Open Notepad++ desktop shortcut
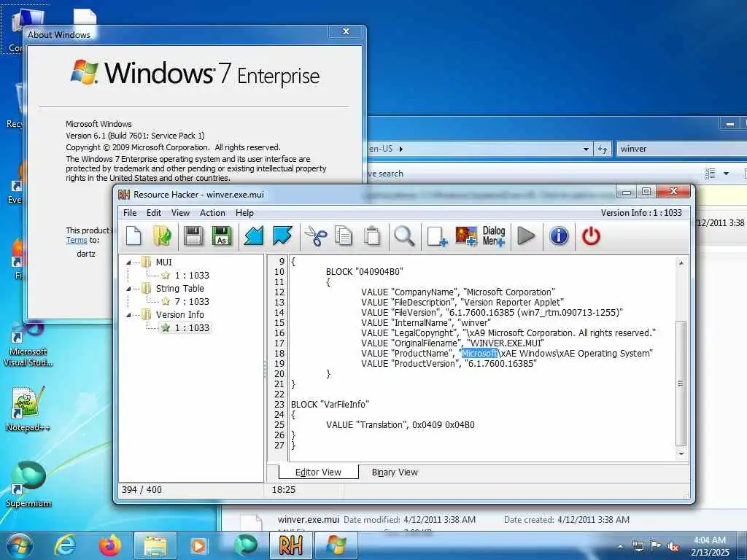747x560 pixels. click(x=28, y=409)
